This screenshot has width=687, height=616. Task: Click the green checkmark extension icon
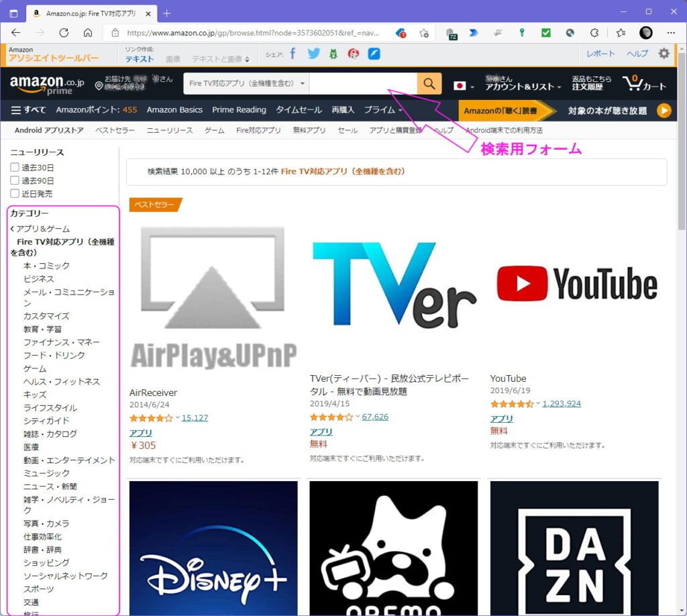pyautogui.click(x=546, y=33)
